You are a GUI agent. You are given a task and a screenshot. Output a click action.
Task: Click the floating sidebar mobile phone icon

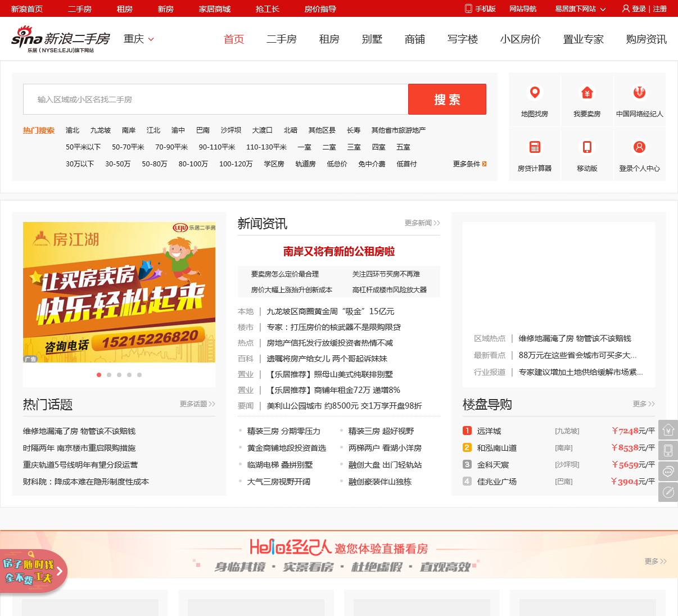click(668, 450)
